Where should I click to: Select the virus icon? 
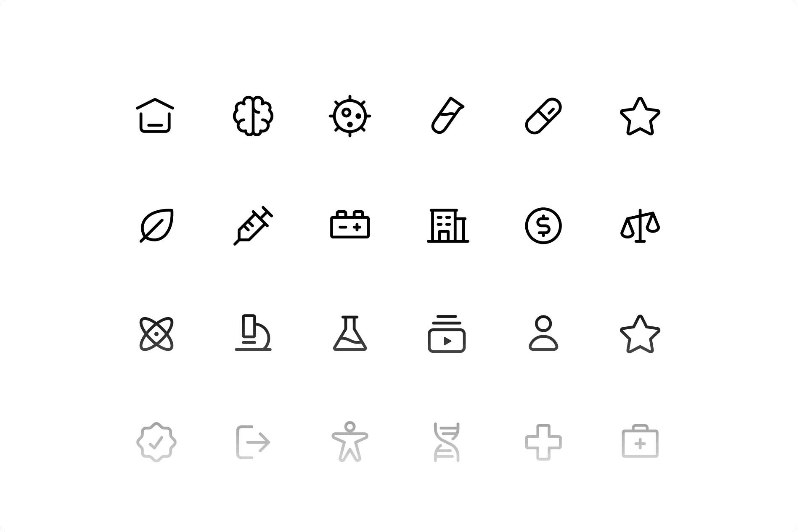pos(350,116)
